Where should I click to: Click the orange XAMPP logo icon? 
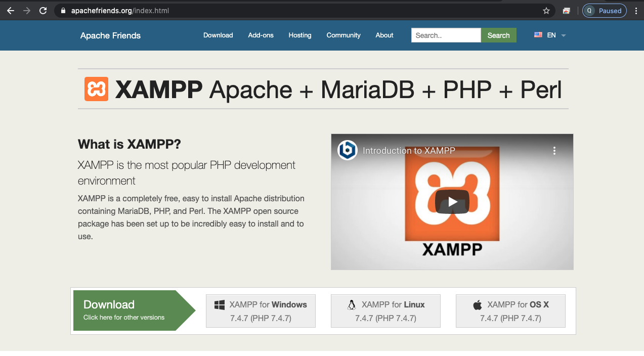coord(96,89)
